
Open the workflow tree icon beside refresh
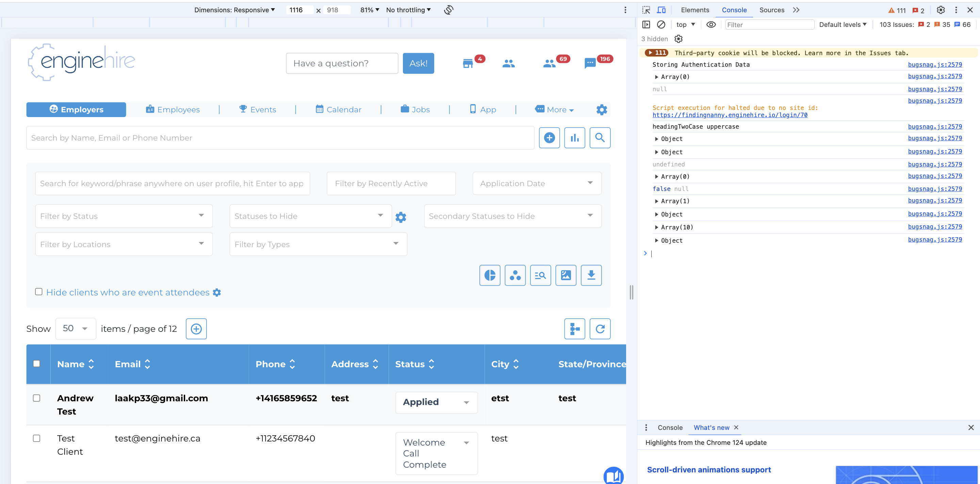tap(574, 328)
